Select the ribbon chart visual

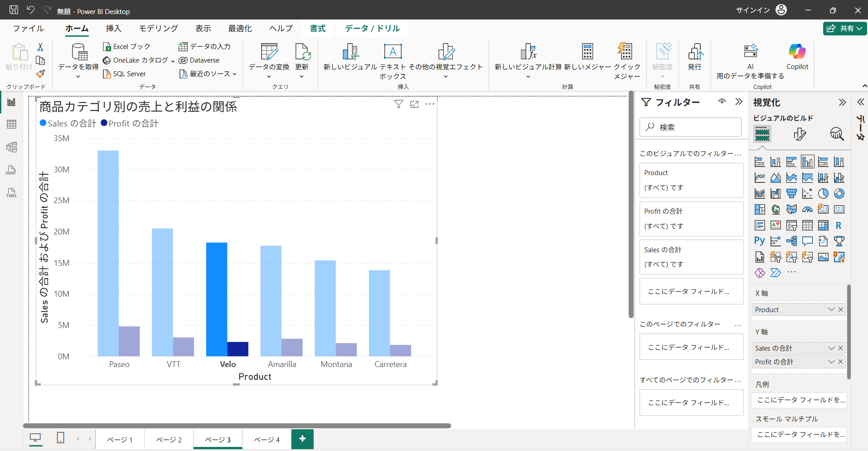[760, 194]
